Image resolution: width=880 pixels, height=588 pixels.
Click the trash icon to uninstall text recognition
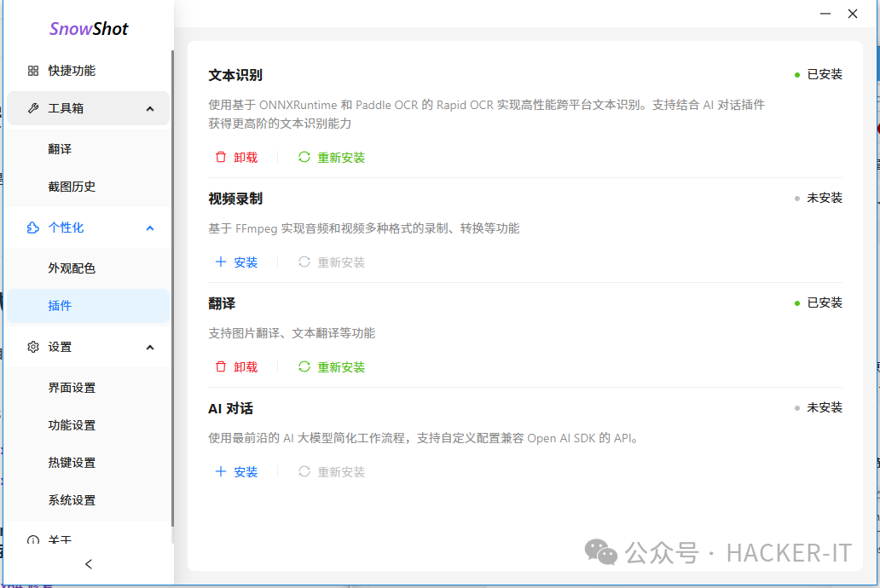tap(221, 158)
